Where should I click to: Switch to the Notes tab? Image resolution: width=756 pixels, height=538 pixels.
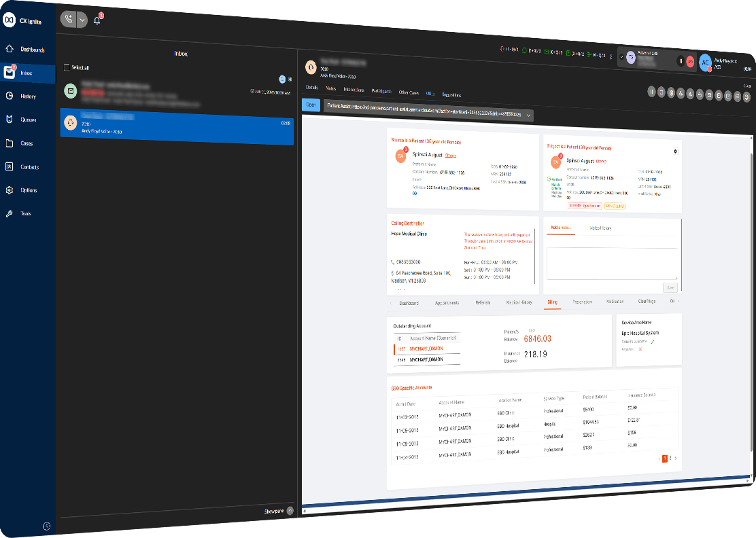tap(330, 88)
